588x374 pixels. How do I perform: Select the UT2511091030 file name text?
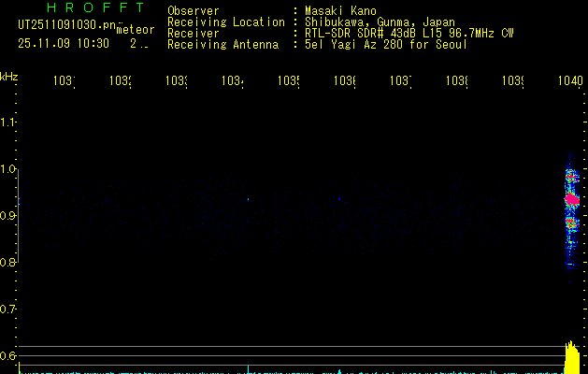[66, 25]
